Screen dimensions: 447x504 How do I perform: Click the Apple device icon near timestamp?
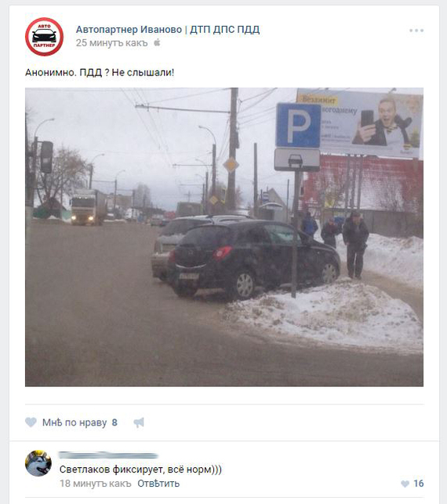point(157,42)
